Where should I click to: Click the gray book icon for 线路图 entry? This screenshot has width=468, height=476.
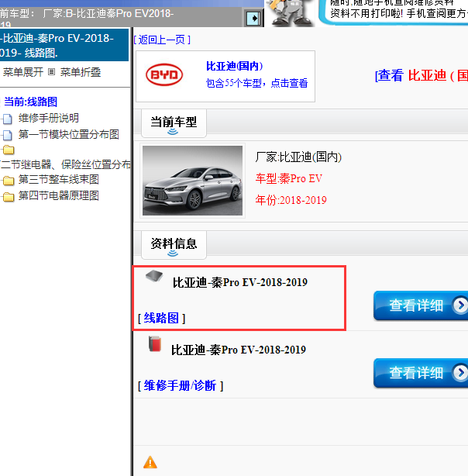(154, 276)
